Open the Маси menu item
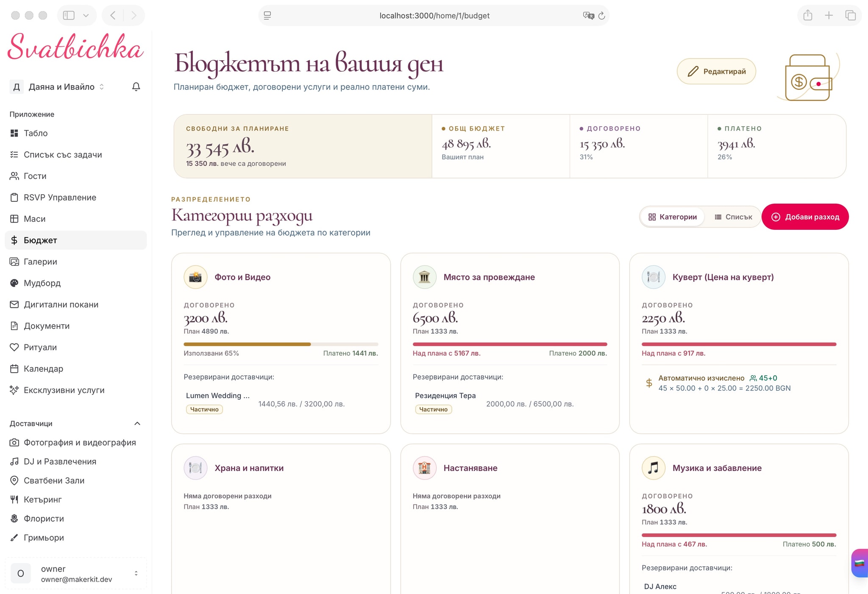 coord(76,219)
